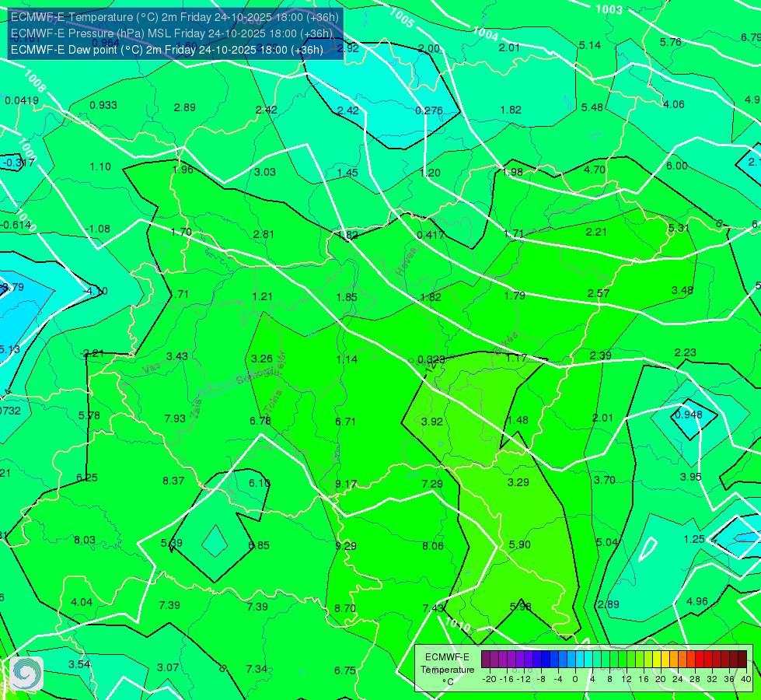Click the dark purple -20 legend swatch

pyautogui.click(x=486, y=660)
